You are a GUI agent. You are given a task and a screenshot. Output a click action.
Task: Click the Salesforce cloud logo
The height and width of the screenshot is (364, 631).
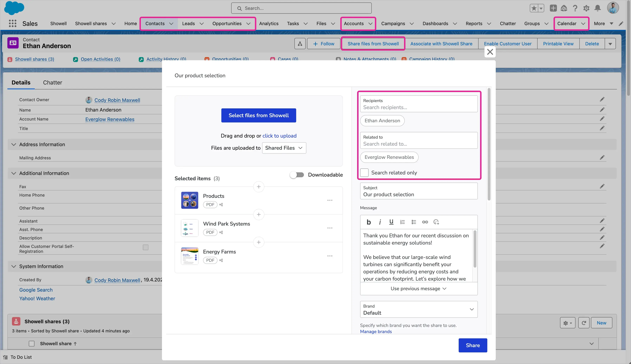pyautogui.click(x=14, y=8)
